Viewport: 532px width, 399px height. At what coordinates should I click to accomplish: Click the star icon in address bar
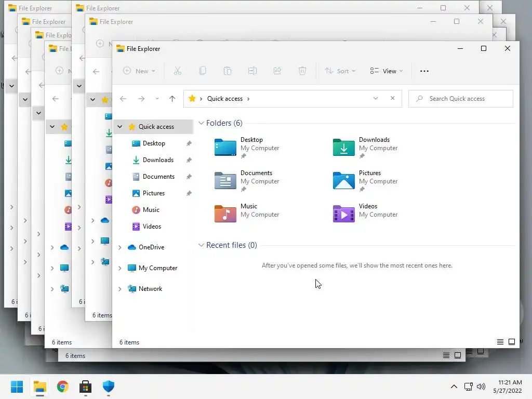(192, 98)
